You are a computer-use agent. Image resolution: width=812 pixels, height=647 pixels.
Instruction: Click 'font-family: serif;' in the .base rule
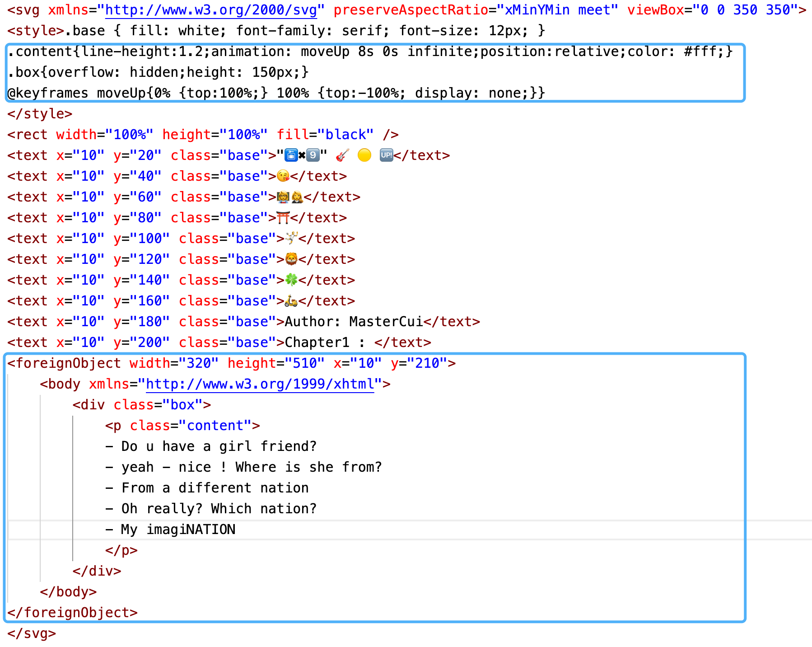[x=313, y=31]
